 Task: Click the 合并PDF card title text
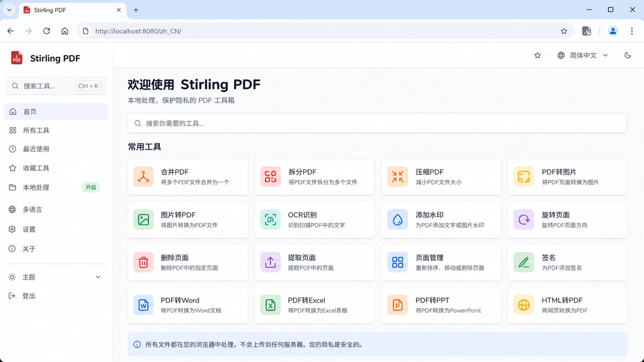pos(175,172)
